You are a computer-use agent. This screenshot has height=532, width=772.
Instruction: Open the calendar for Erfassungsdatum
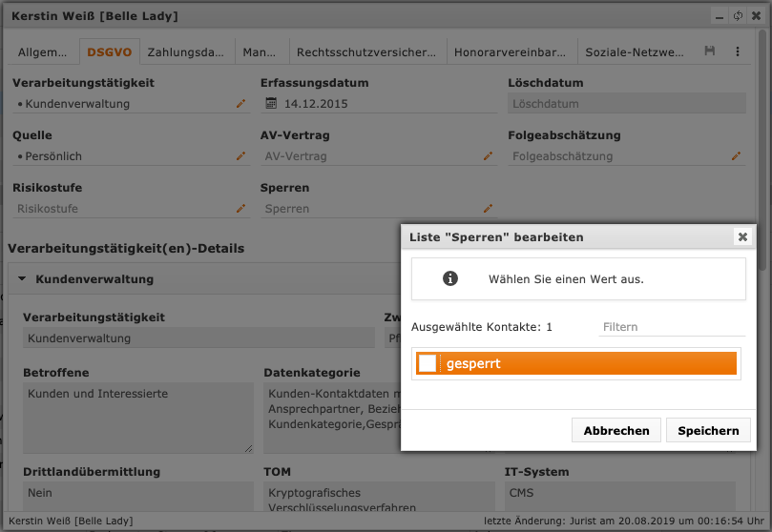click(x=271, y=103)
